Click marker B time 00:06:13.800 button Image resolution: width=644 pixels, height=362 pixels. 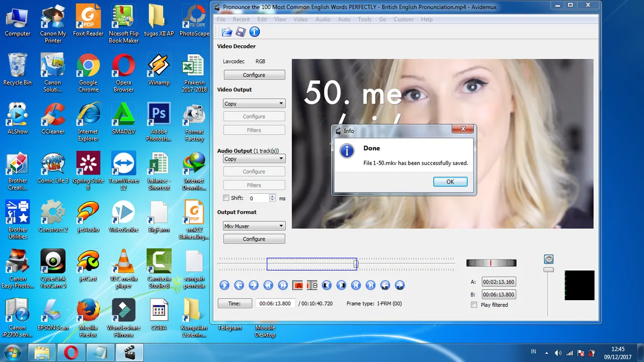pyautogui.click(x=499, y=295)
